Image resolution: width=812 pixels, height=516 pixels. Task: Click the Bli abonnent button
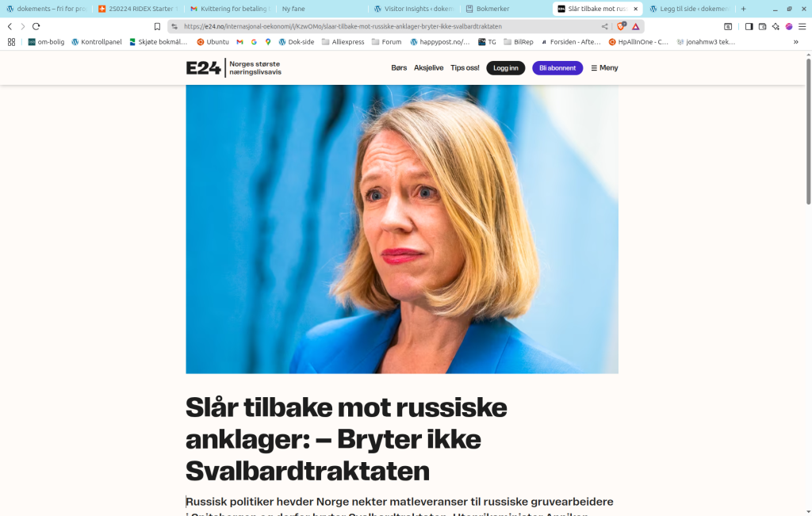(x=557, y=68)
